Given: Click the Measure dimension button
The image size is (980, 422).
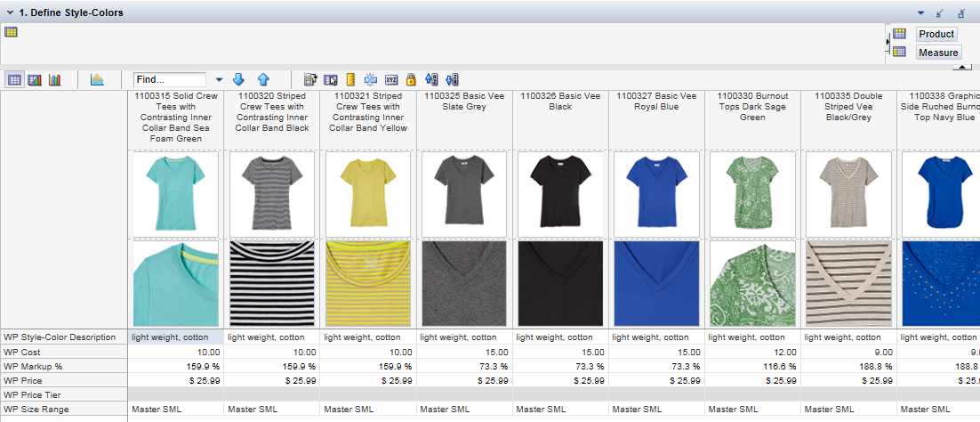Looking at the screenshot, I should 938,53.
